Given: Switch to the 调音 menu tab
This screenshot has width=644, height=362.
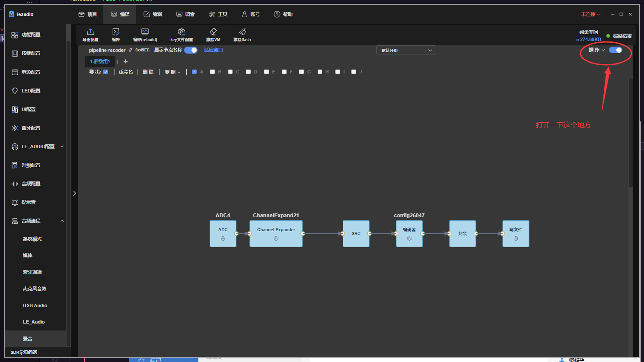Looking at the screenshot, I should point(185,14).
